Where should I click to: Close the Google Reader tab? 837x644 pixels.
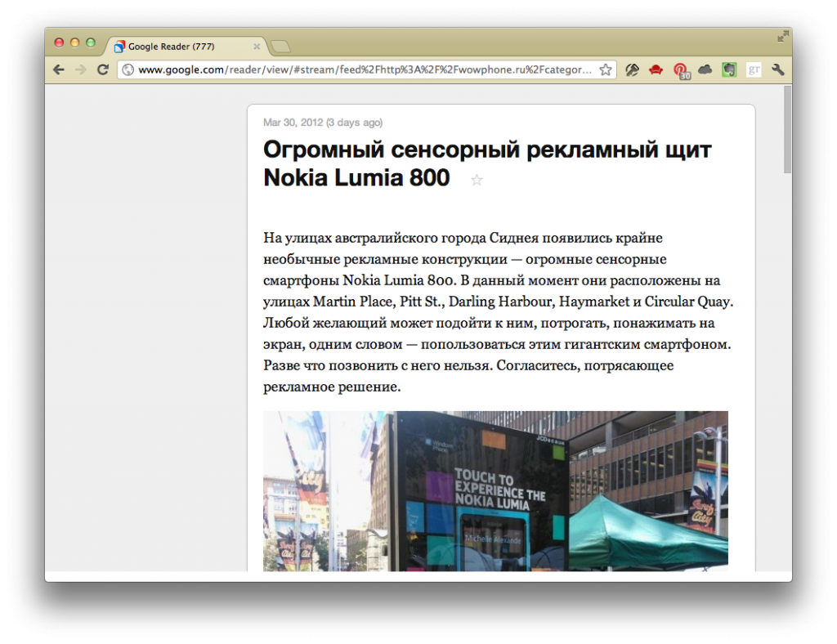click(257, 47)
